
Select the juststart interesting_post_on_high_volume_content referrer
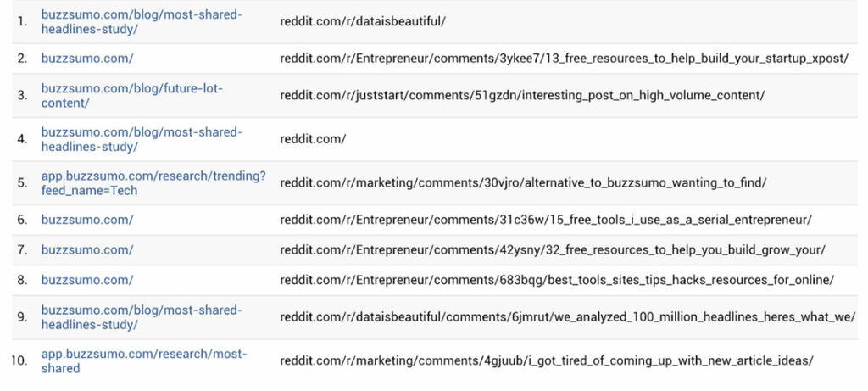click(522, 95)
